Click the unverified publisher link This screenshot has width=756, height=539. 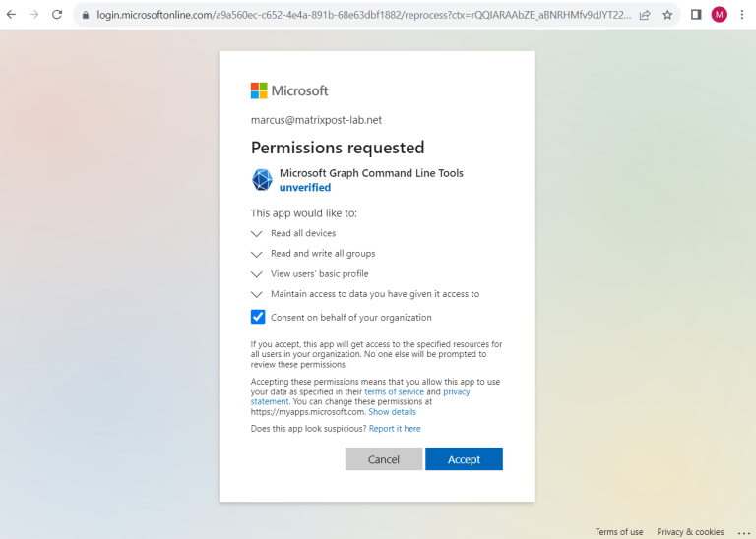(305, 188)
